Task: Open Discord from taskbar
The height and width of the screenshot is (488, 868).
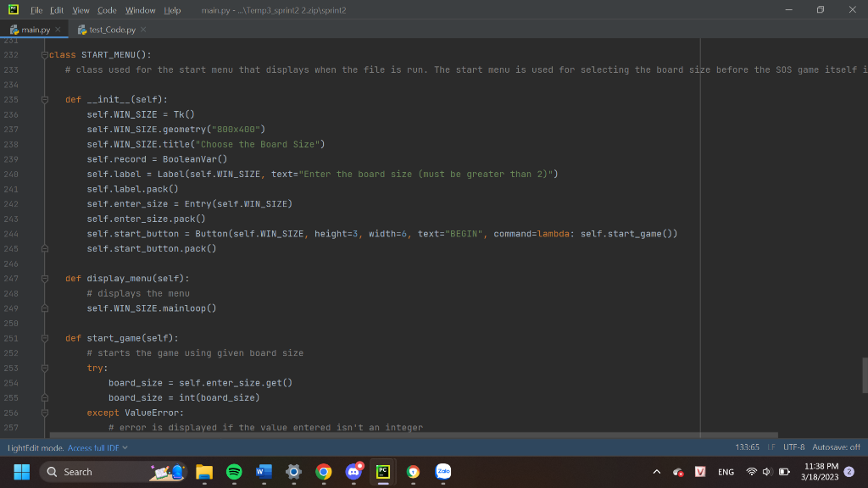Action: pyautogui.click(x=353, y=472)
